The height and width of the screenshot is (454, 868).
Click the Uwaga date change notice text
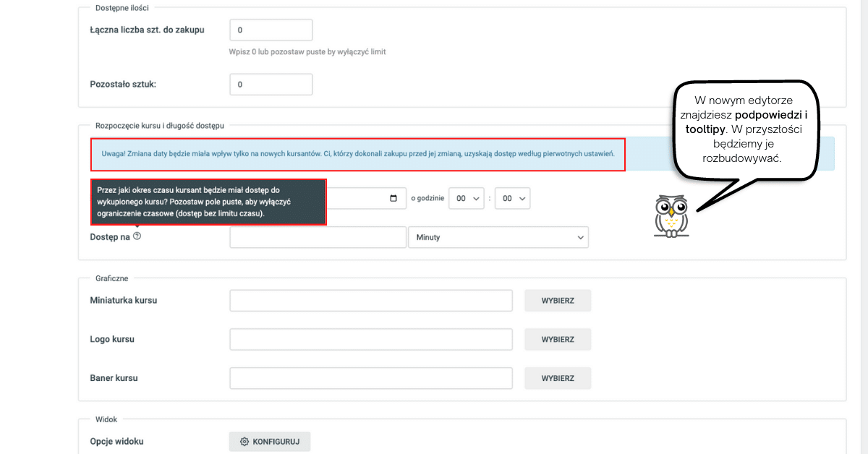(357, 155)
